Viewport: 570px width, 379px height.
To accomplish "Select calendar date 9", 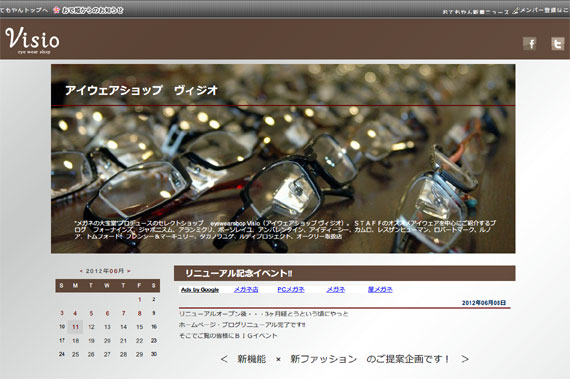I will 154,313.
